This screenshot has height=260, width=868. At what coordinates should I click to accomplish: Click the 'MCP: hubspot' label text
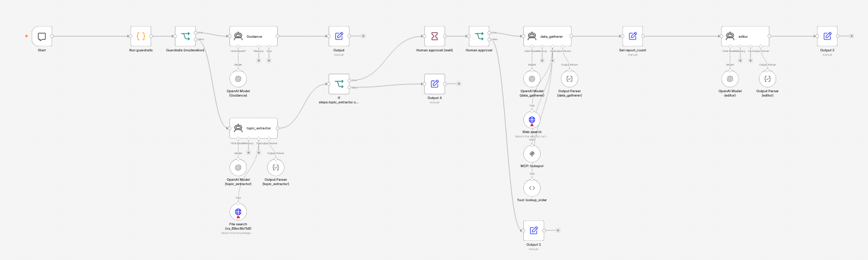pos(532,167)
